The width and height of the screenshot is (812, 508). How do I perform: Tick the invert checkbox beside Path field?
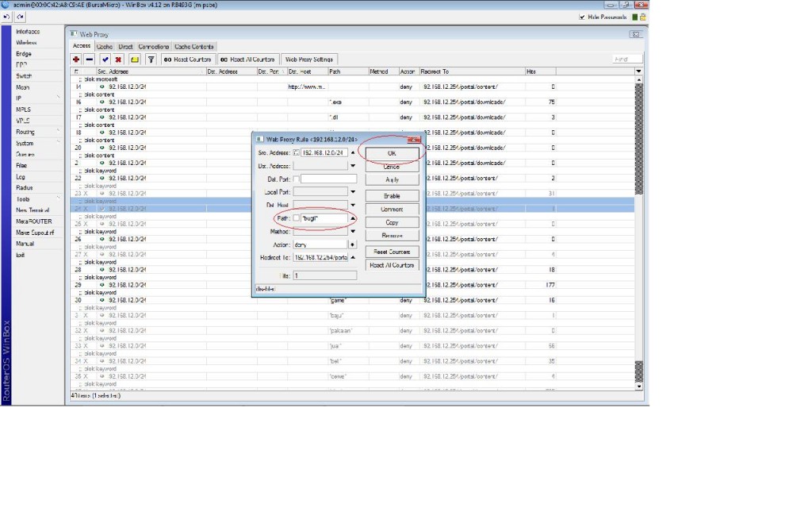click(x=297, y=218)
